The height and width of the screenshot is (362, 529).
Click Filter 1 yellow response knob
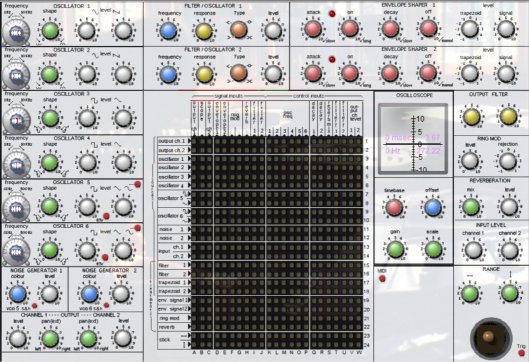click(204, 31)
